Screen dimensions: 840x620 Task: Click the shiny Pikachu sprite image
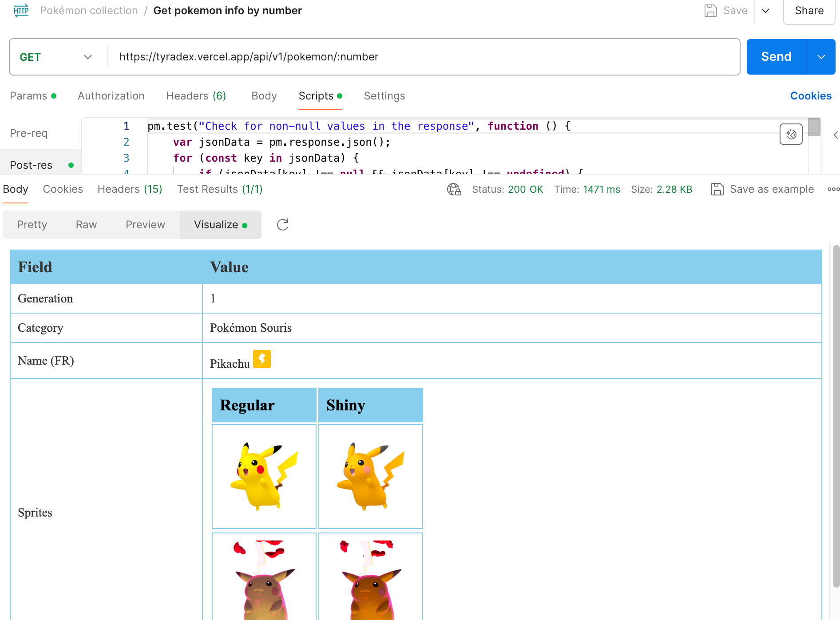click(x=371, y=476)
